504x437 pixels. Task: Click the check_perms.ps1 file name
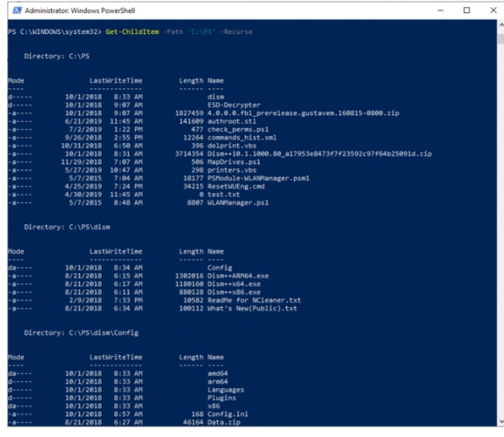(238, 129)
